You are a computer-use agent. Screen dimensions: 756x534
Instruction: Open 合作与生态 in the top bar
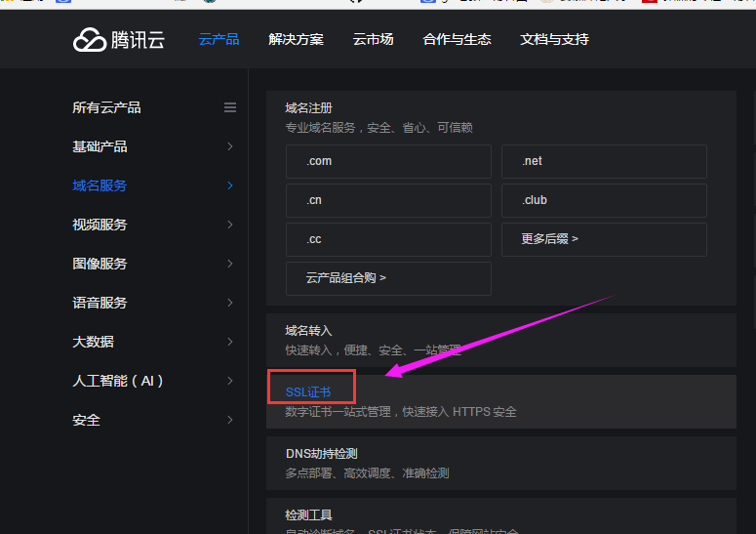coord(457,40)
